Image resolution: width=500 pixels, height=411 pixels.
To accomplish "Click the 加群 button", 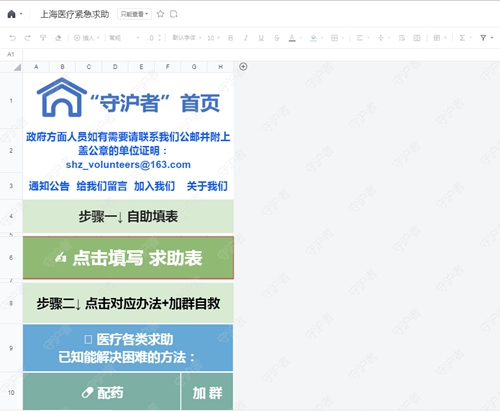I will (x=207, y=392).
